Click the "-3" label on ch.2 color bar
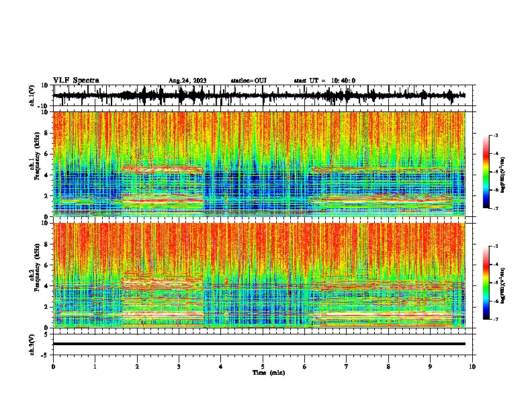This screenshot has width=532, height=411. pyautogui.click(x=496, y=246)
